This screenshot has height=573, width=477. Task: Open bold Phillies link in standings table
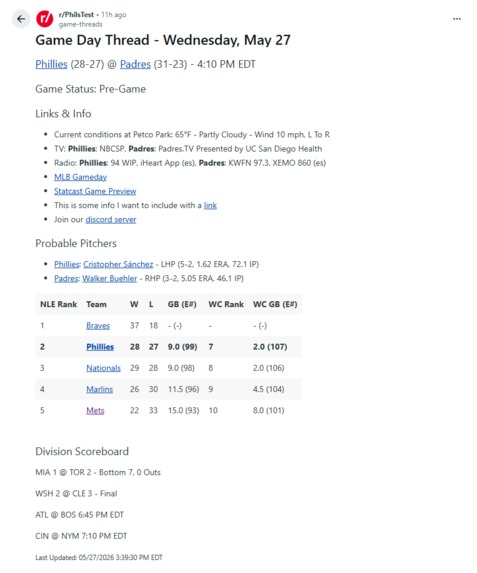(100, 347)
